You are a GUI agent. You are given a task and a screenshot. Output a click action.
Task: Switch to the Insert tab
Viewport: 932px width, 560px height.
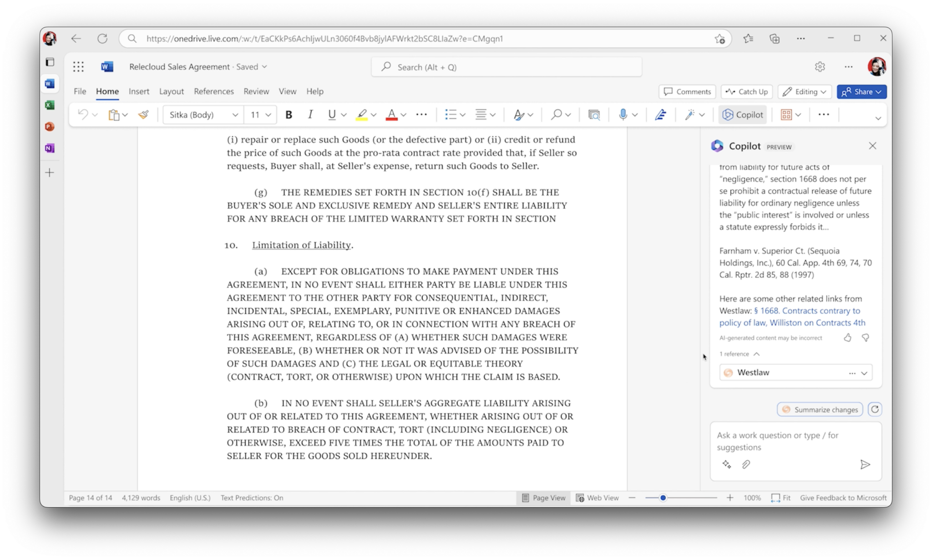(x=139, y=91)
